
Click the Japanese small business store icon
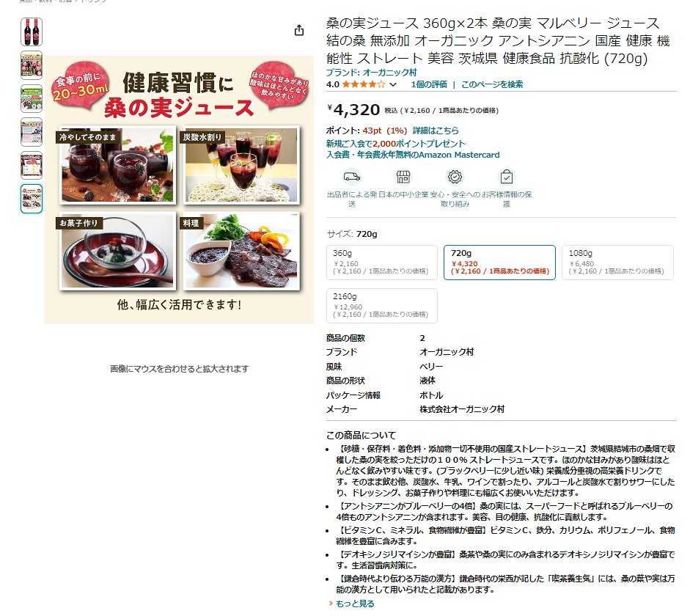403,177
